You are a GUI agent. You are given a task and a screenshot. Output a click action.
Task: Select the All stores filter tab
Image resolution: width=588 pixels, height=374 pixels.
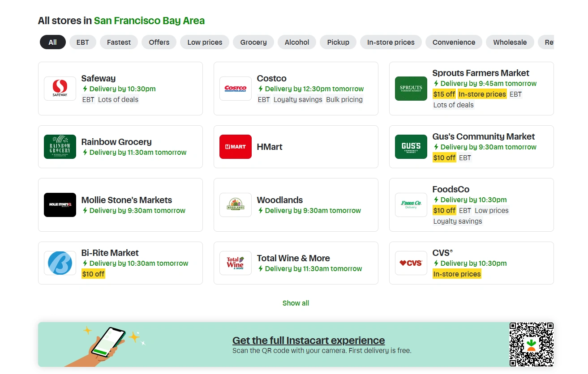pos(53,42)
